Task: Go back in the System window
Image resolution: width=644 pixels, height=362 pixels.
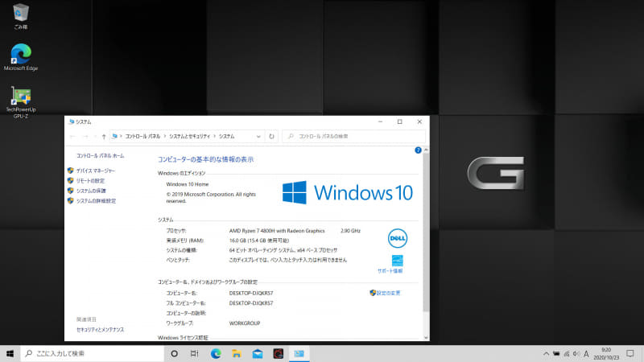Action: pyautogui.click(x=72, y=136)
